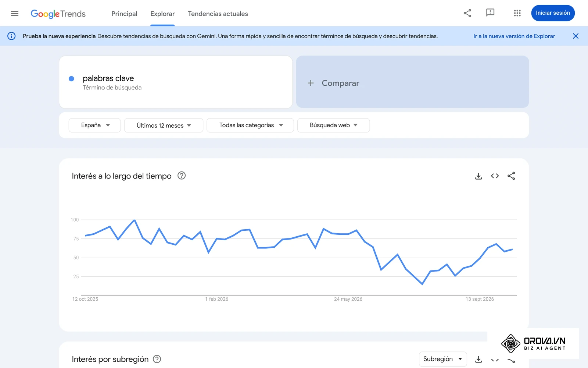Open the hamburger main menu
This screenshot has width=588, height=368.
point(15,14)
